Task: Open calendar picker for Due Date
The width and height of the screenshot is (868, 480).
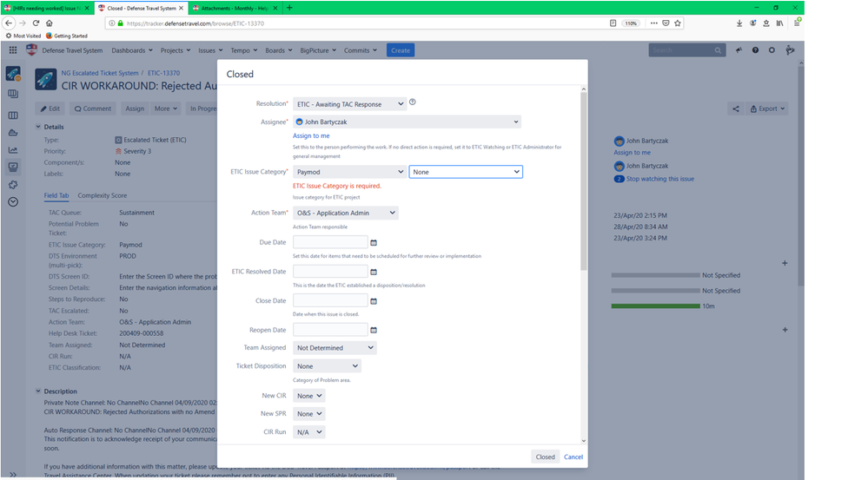Action: 374,243
